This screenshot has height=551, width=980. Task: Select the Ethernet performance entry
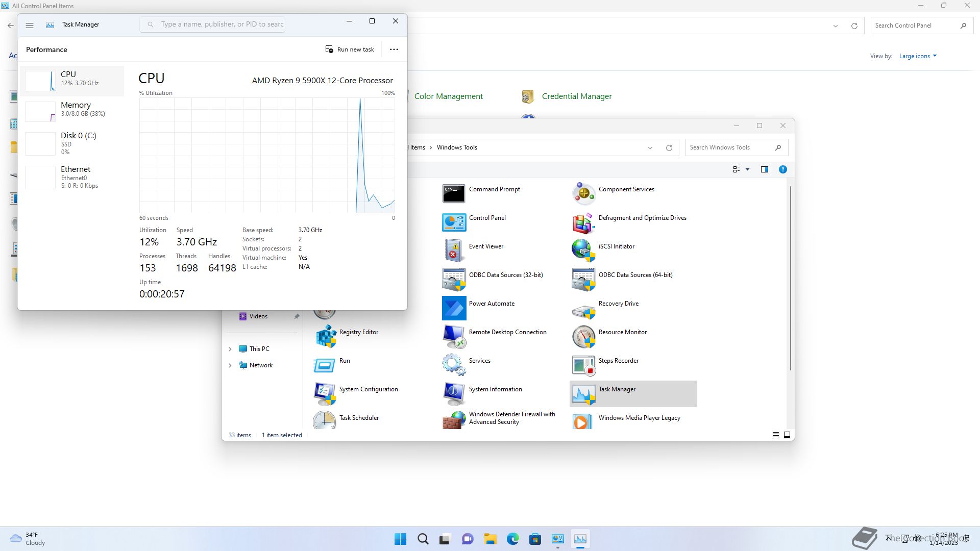pyautogui.click(x=72, y=177)
